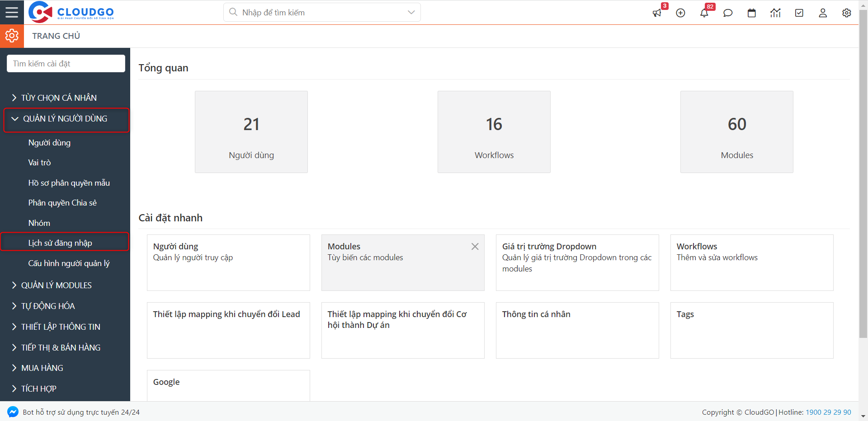
Task: Remove the Modules quick setting card
Action: tap(475, 247)
